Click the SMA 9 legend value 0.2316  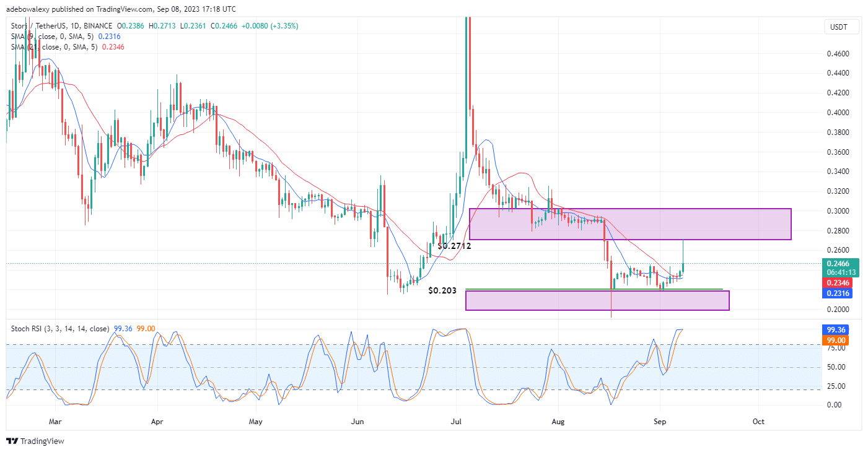tap(108, 37)
